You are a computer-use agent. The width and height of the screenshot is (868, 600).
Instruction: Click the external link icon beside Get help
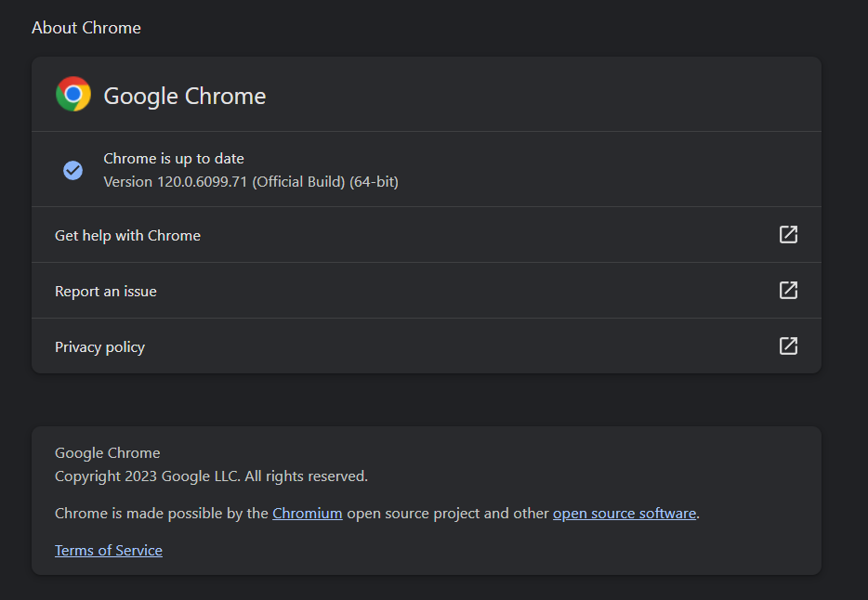[788, 235]
